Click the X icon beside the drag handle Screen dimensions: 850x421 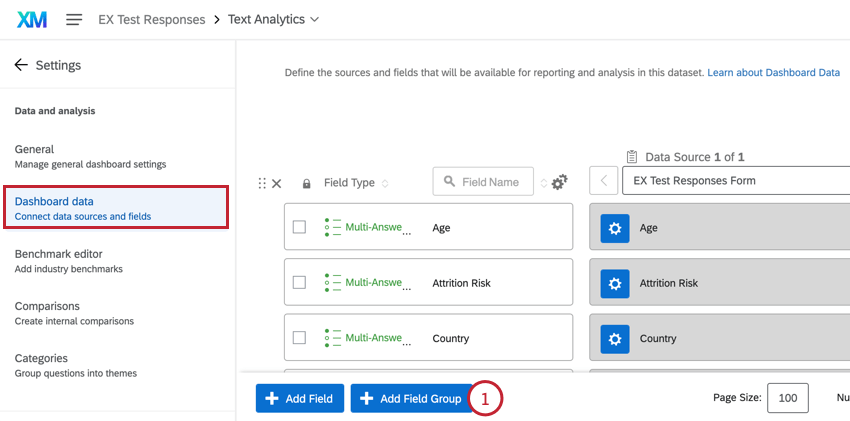(x=277, y=183)
